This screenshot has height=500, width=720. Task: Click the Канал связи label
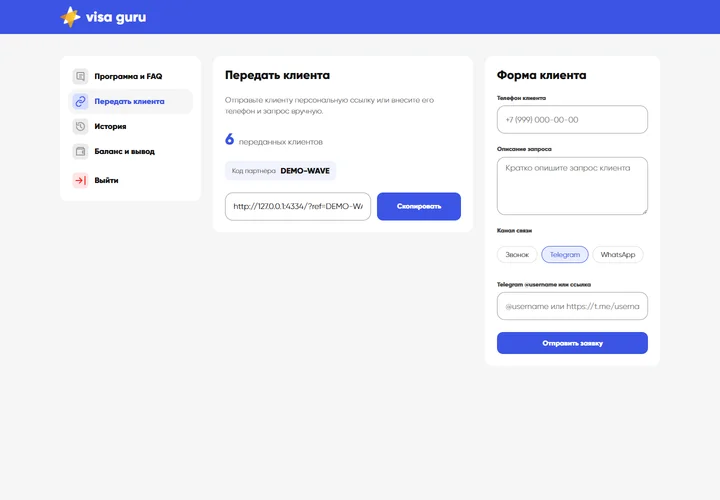(514, 230)
